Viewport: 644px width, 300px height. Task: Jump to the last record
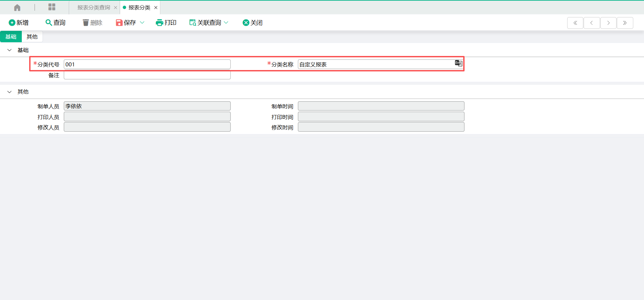click(625, 23)
